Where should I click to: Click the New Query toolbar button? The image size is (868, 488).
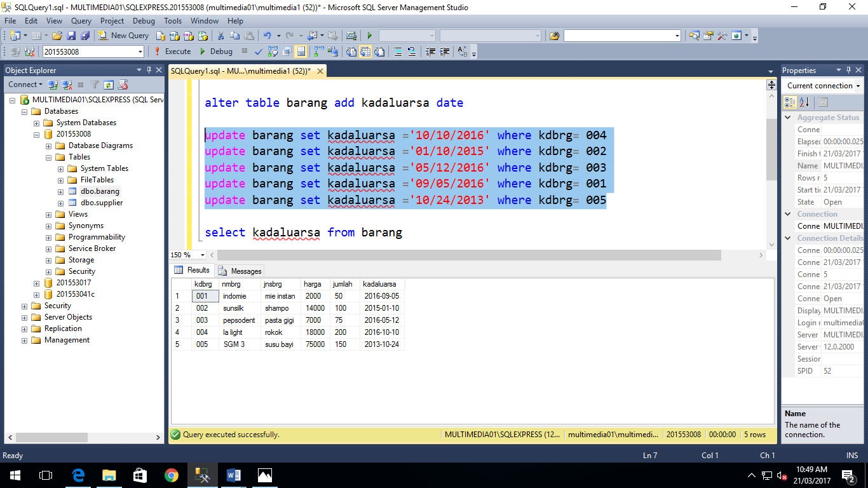pyautogui.click(x=124, y=36)
